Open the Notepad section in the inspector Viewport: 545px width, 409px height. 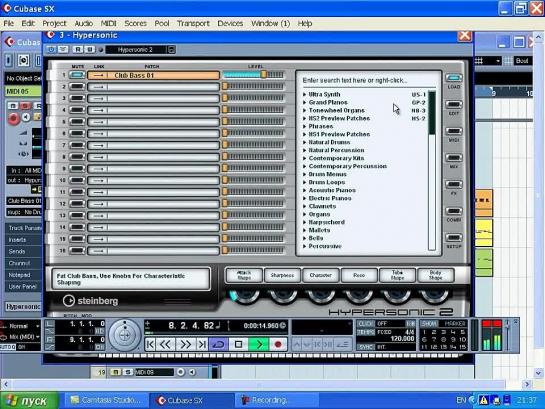23,275
